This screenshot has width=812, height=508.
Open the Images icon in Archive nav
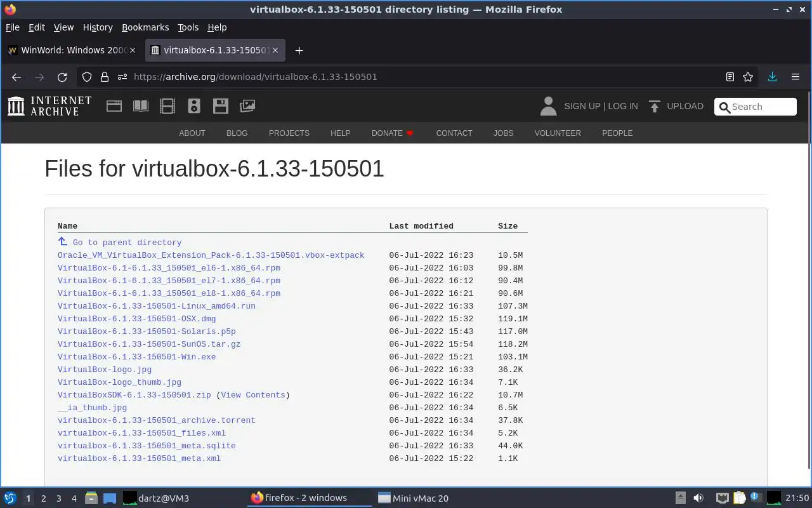point(247,106)
